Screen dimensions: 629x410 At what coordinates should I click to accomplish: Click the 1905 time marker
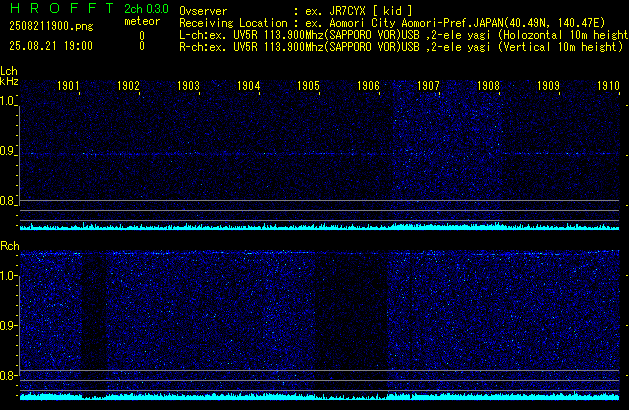pos(308,86)
